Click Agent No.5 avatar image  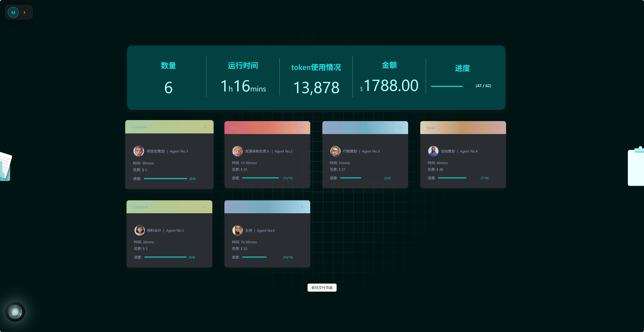(139, 230)
